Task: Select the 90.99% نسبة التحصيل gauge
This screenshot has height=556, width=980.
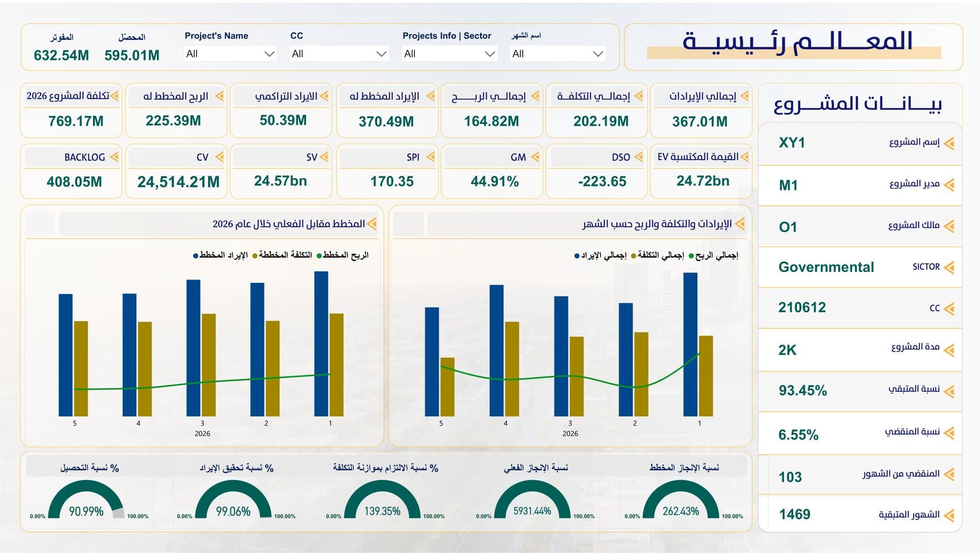Action: [86, 500]
